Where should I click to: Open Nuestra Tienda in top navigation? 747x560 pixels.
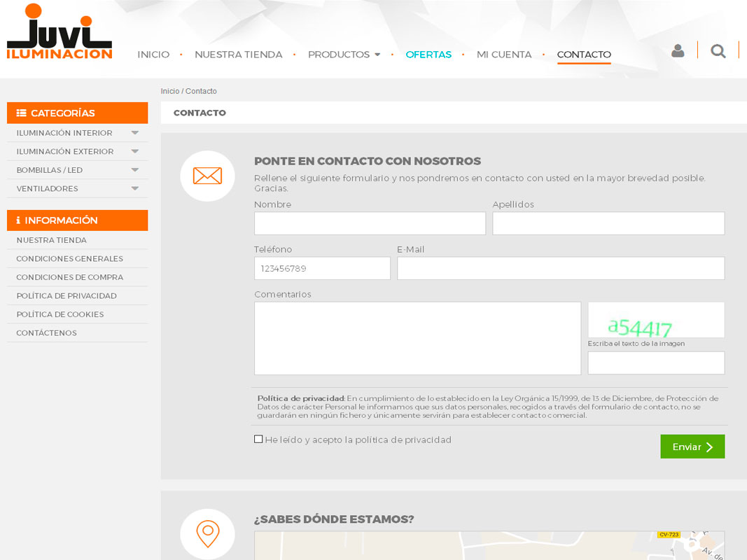coord(238,55)
